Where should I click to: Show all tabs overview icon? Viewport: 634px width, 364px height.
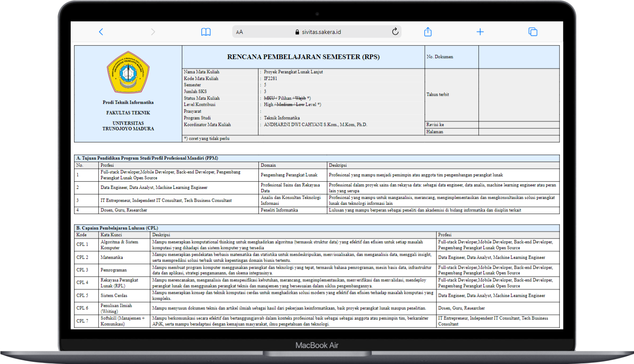click(533, 32)
